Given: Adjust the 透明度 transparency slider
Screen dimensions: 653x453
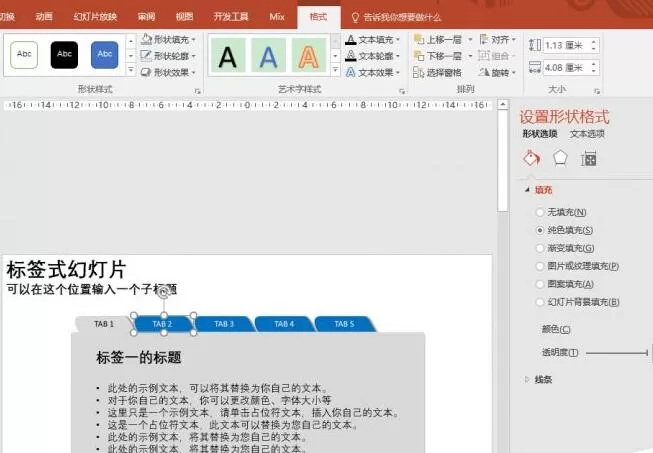Looking at the screenshot, I should coord(618,353).
